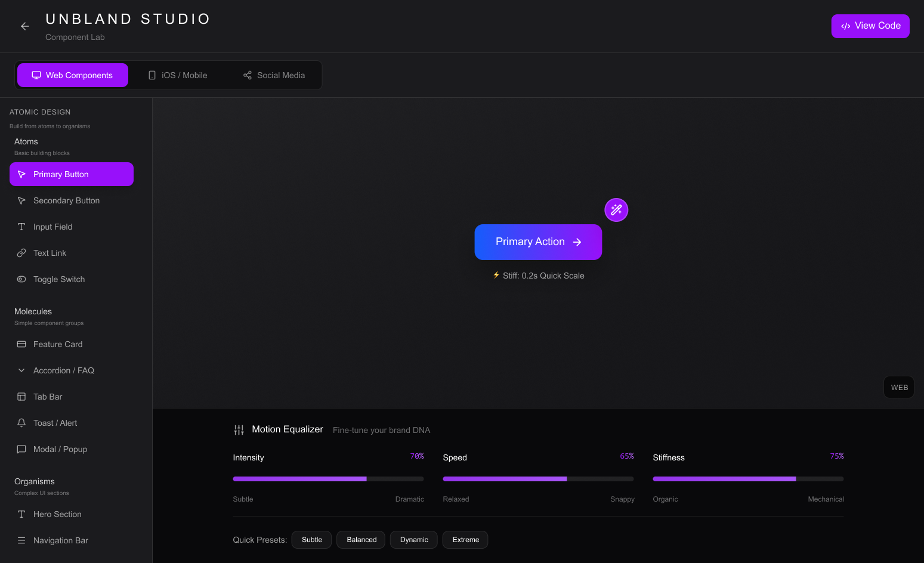This screenshot has width=924, height=563.
Task: Click the share icon beside Social Media
Action: pos(248,75)
